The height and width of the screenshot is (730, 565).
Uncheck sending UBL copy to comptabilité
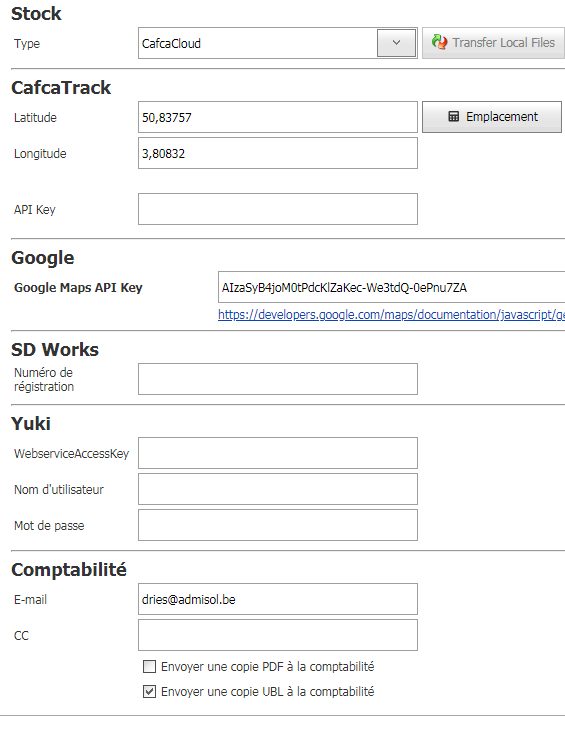(x=149, y=691)
